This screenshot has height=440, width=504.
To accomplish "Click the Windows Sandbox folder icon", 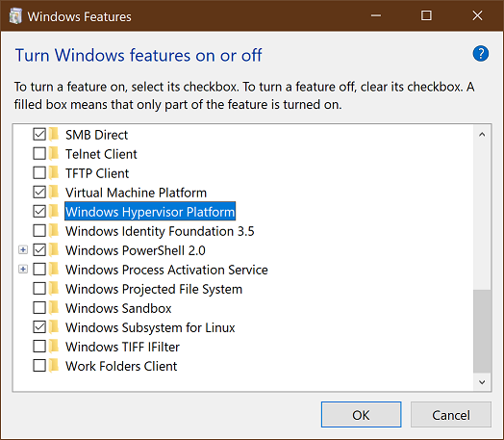I will pyautogui.click(x=54, y=308).
